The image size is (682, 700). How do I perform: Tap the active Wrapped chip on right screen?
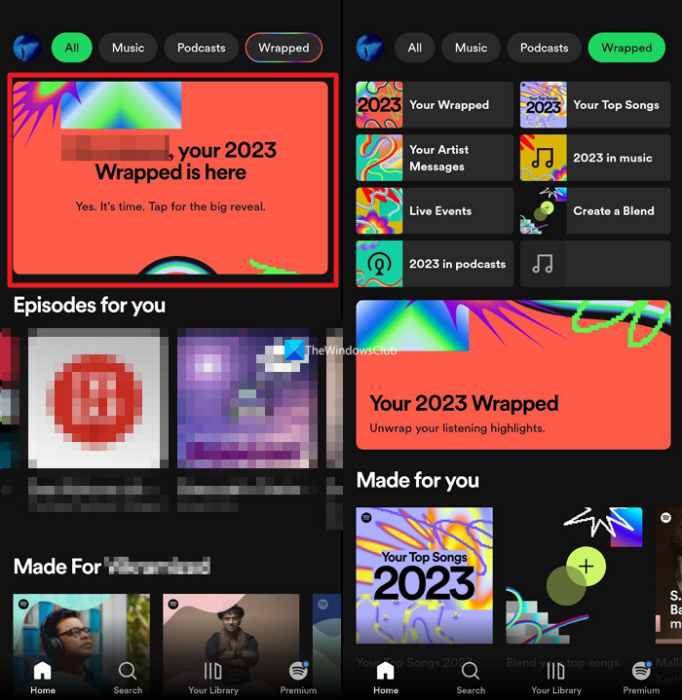tap(627, 47)
